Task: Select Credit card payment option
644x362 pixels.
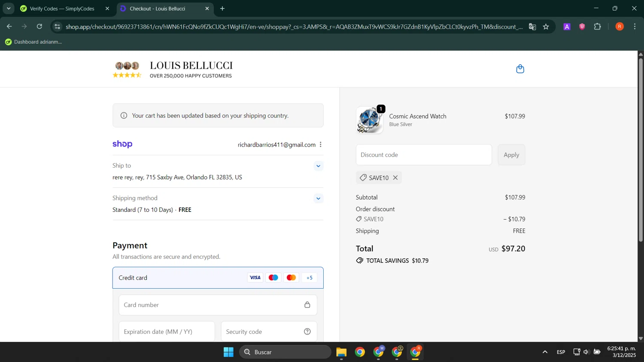Action: [218, 278]
